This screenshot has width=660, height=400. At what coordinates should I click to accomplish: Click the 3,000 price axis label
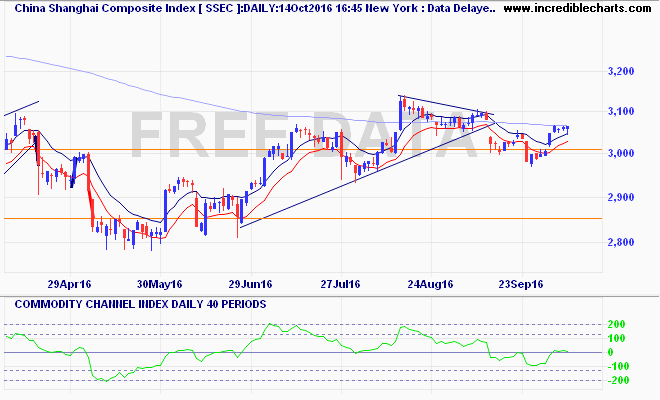[621, 153]
